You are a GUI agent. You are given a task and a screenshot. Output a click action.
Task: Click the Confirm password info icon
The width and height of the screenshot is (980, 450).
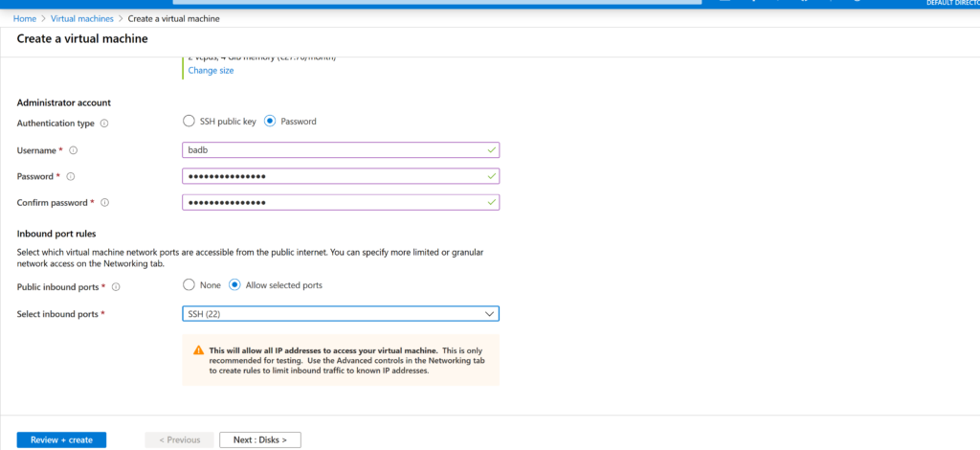point(104,203)
